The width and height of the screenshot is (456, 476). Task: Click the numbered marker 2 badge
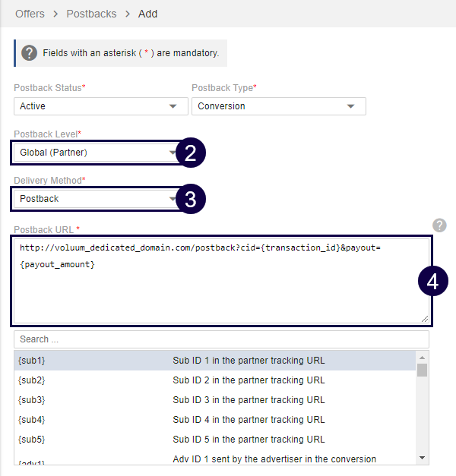coord(191,153)
